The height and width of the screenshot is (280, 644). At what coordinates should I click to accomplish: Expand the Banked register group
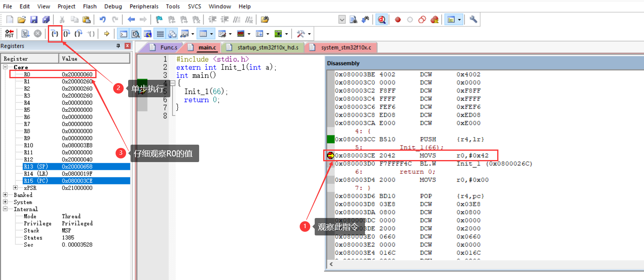pos(5,195)
